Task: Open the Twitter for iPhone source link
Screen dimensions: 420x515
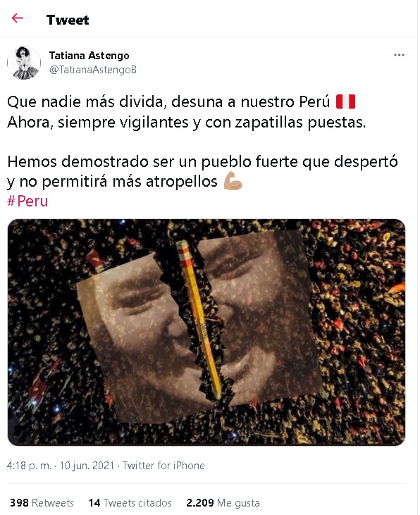Action: (163, 466)
